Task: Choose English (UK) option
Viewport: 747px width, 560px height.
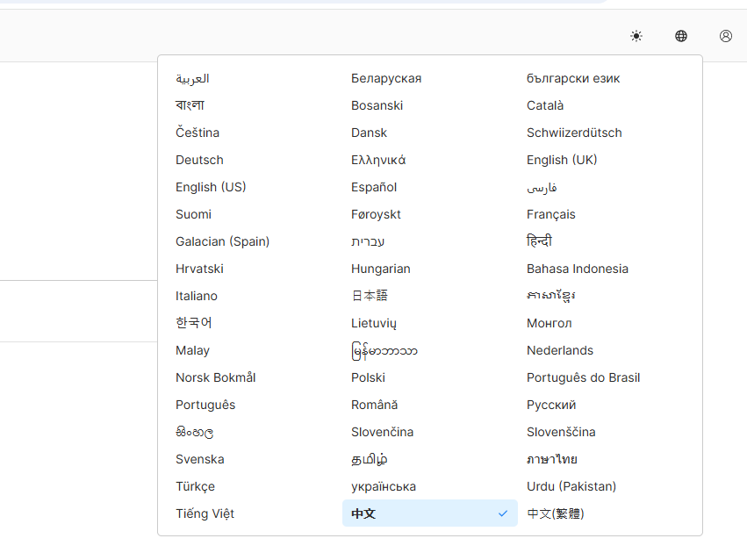Action: click(562, 160)
